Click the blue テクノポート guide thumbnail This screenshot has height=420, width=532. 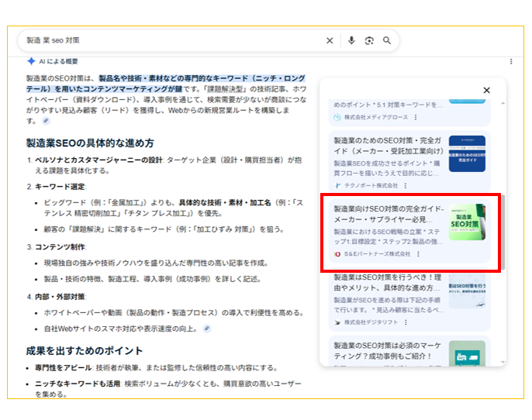click(467, 153)
